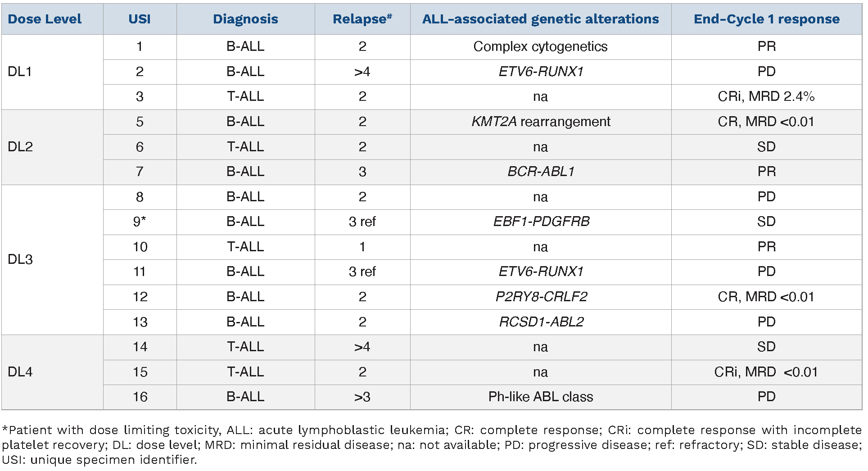Click the P2RY8-CRLF2 alteration cell
The width and height of the screenshot is (868, 471).
click(541, 297)
